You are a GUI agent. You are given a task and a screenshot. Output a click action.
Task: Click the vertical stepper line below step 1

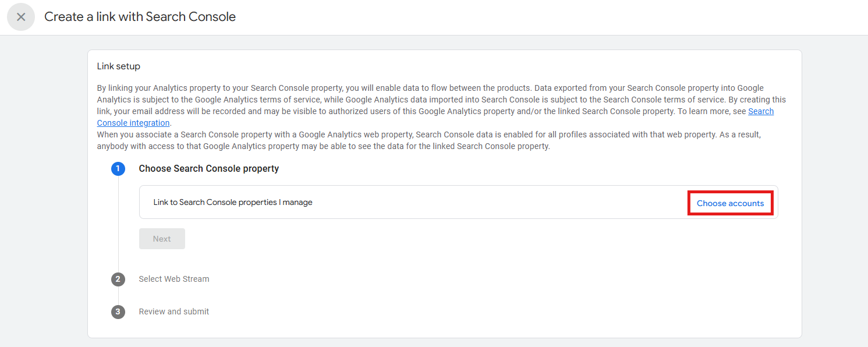click(x=118, y=224)
